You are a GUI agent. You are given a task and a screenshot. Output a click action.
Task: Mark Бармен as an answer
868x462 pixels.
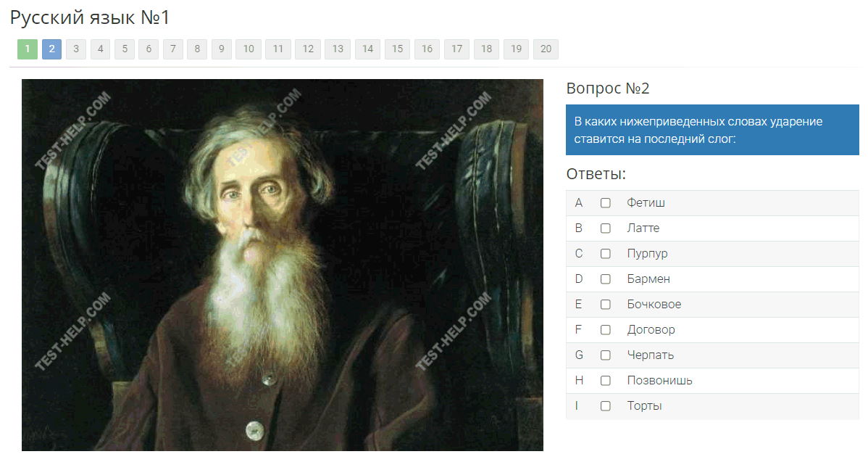(x=606, y=279)
